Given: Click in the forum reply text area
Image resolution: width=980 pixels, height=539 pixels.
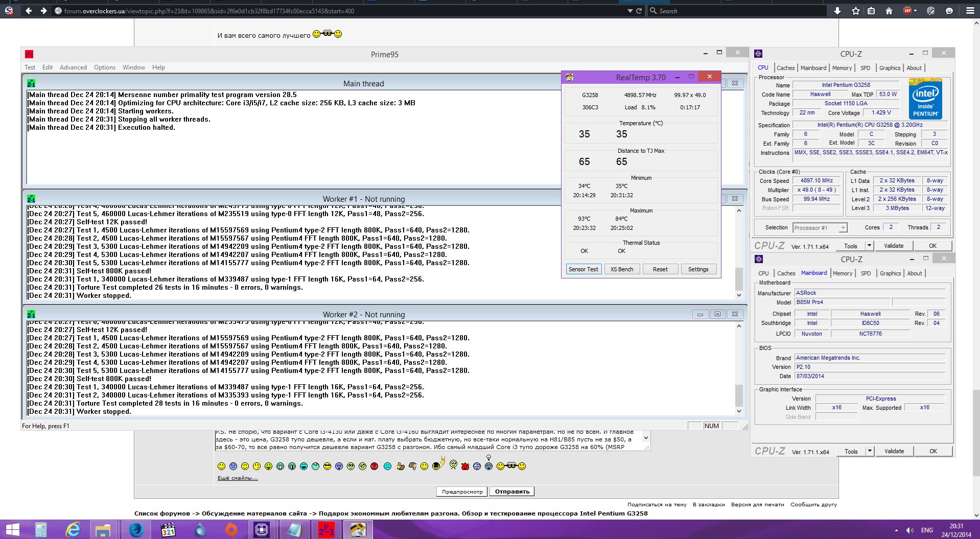Looking at the screenshot, I should pyautogui.click(x=429, y=440).
